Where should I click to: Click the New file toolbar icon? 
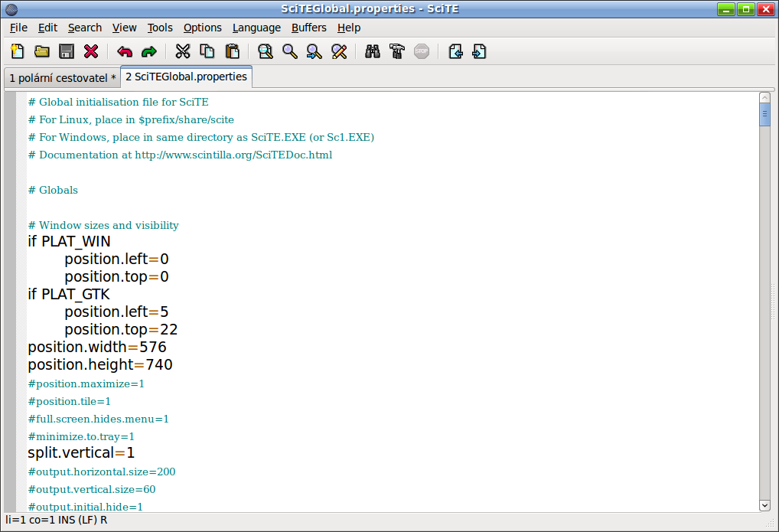[x=18, y=51]
